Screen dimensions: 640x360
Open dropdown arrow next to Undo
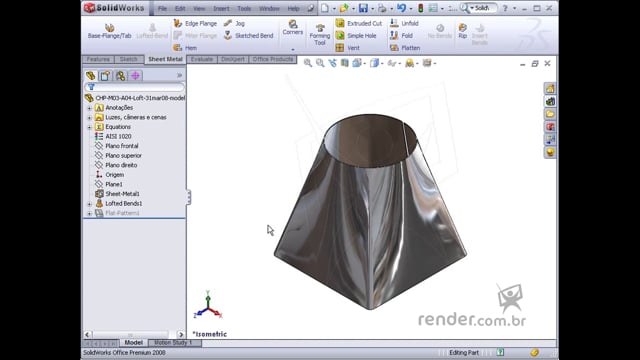(411, 9)
